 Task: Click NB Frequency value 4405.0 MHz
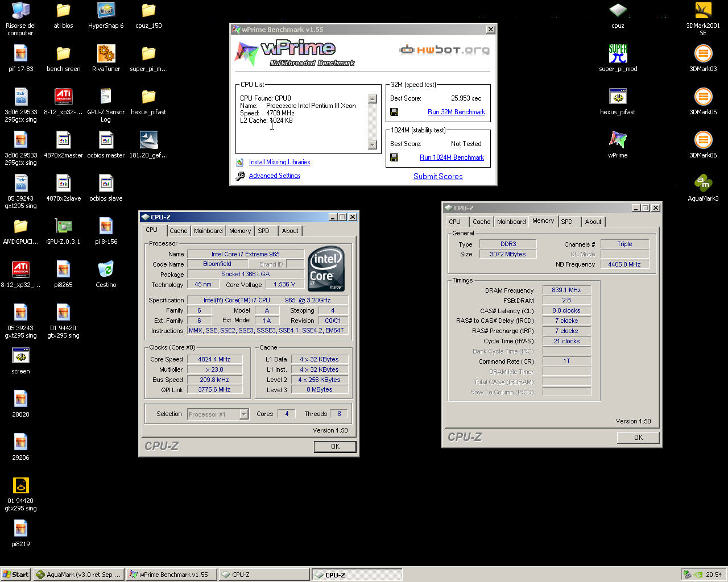click(x=624, y=264)
